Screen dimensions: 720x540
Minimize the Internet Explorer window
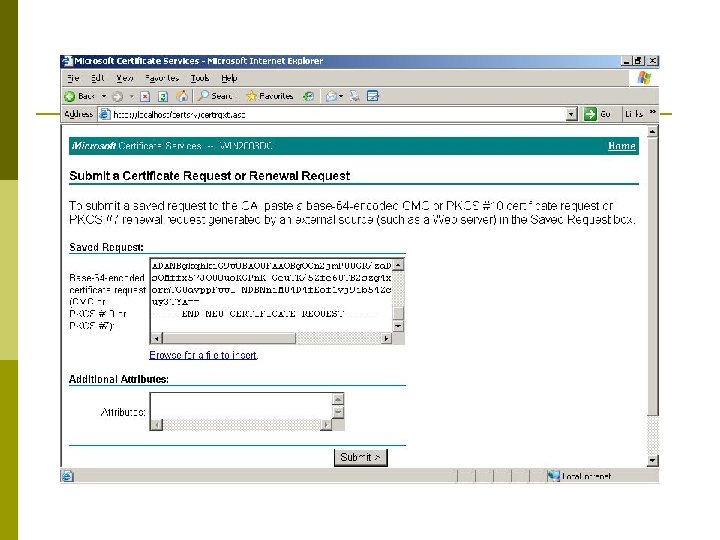point(625,61)
